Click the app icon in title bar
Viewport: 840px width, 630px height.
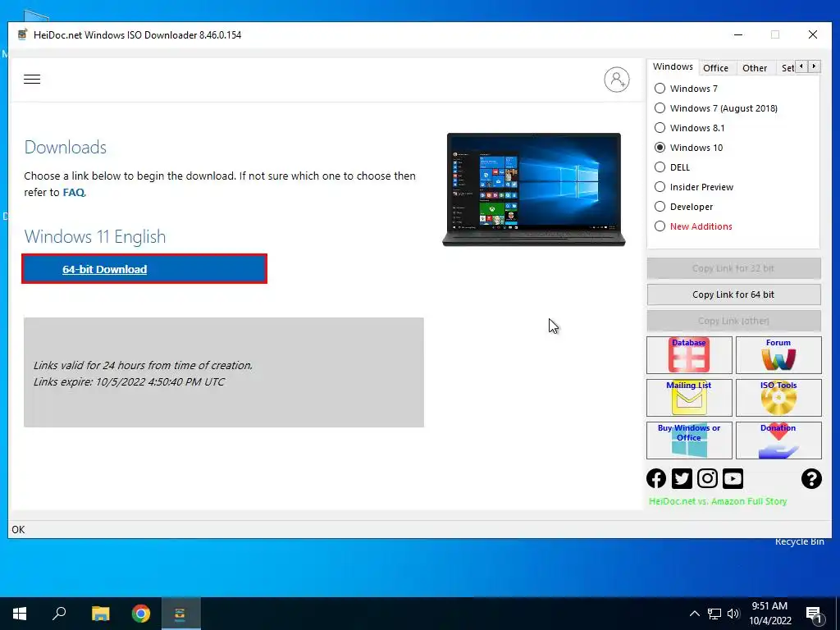(22, 34)
